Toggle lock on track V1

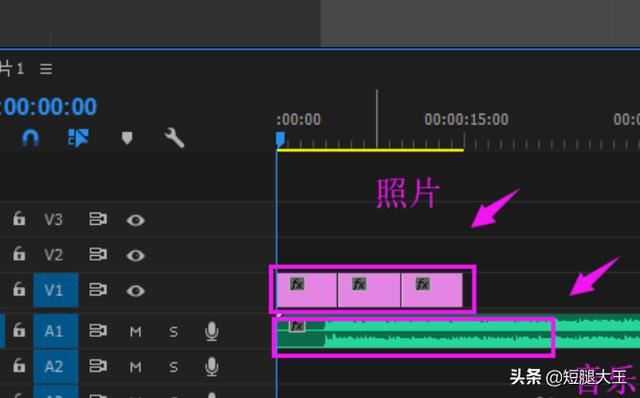19,289
